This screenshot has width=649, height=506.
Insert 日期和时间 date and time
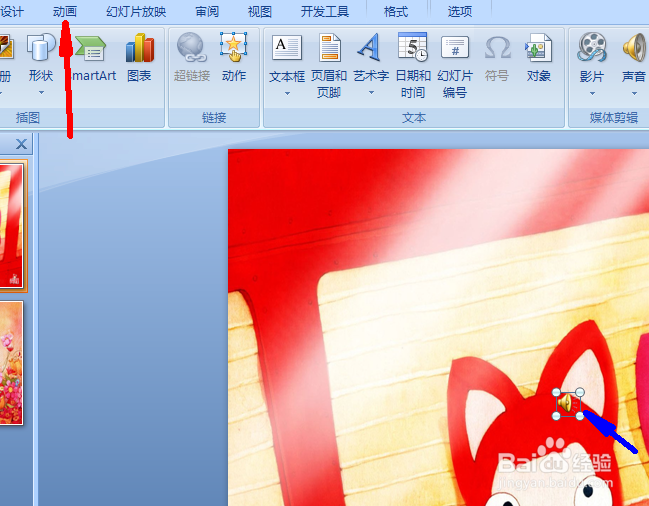(x=413, y=66)
